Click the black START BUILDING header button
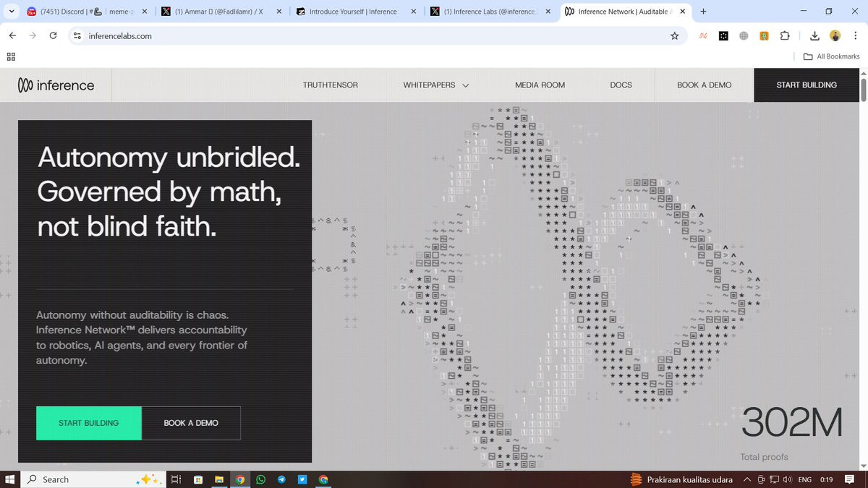 click(x=807, y=85)
